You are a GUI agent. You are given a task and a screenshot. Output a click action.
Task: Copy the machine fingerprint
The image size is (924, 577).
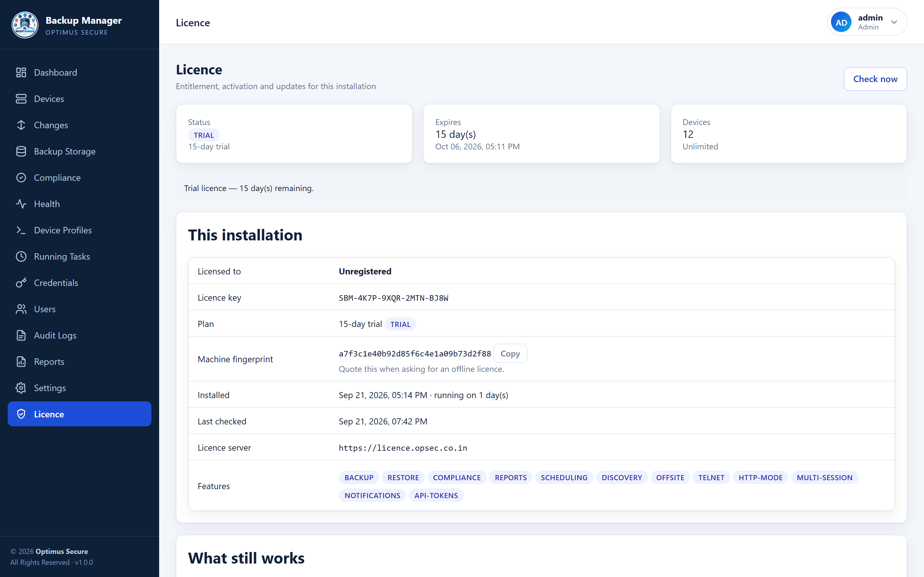click(x=510, y=353)
